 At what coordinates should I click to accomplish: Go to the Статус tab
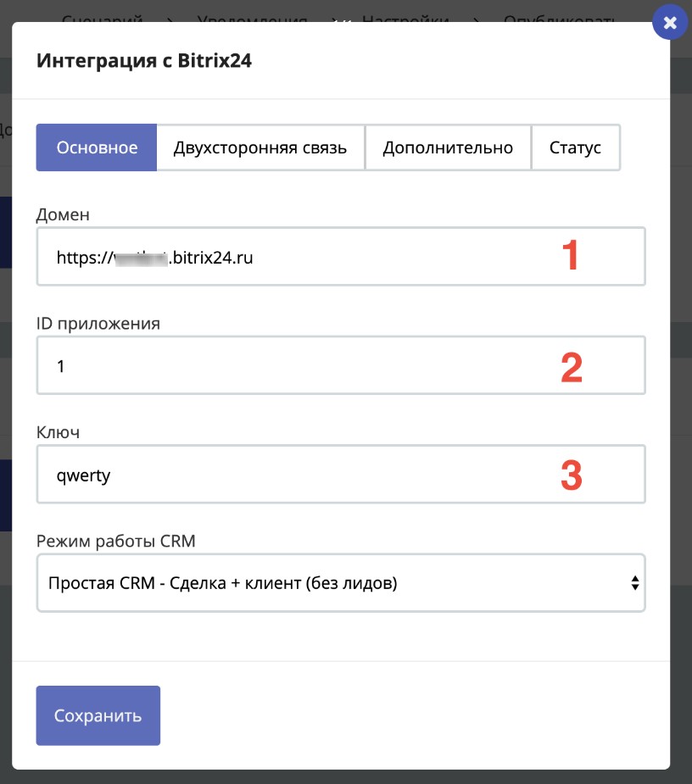[575, 147]
